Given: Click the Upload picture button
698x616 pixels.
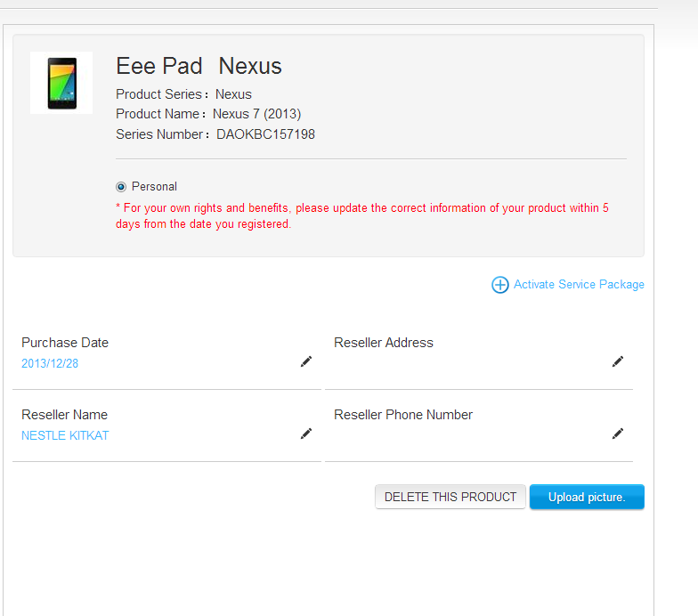Looking at the screenshot, I should click(x=587, y=497).
